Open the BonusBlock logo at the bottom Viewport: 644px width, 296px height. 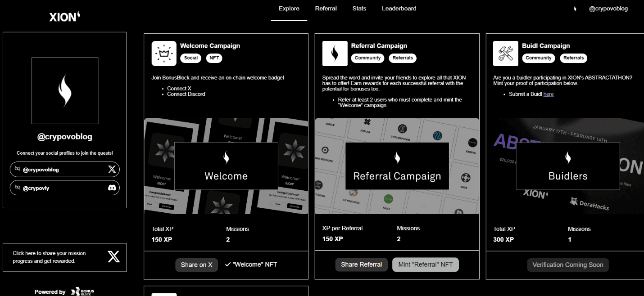82,292
